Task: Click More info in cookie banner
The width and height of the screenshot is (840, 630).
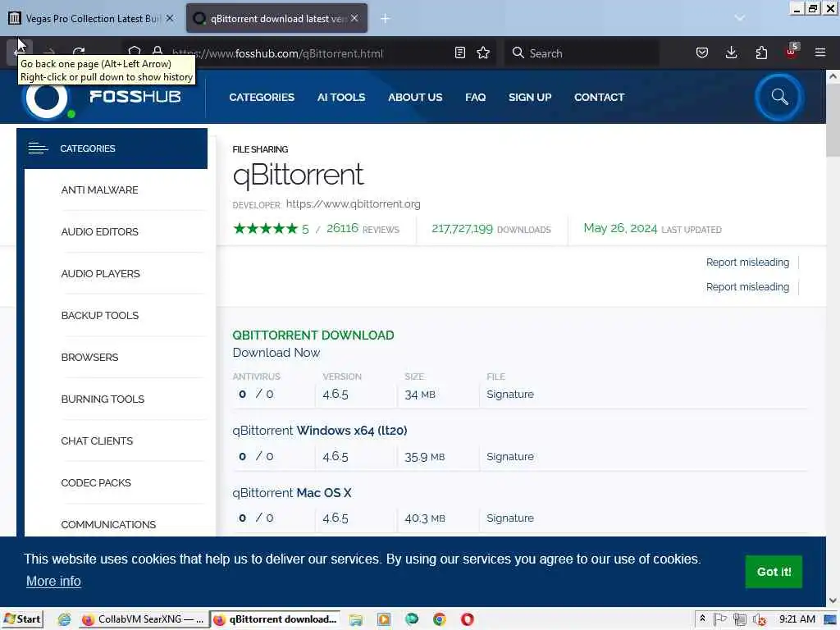Action: click(53, 581)
